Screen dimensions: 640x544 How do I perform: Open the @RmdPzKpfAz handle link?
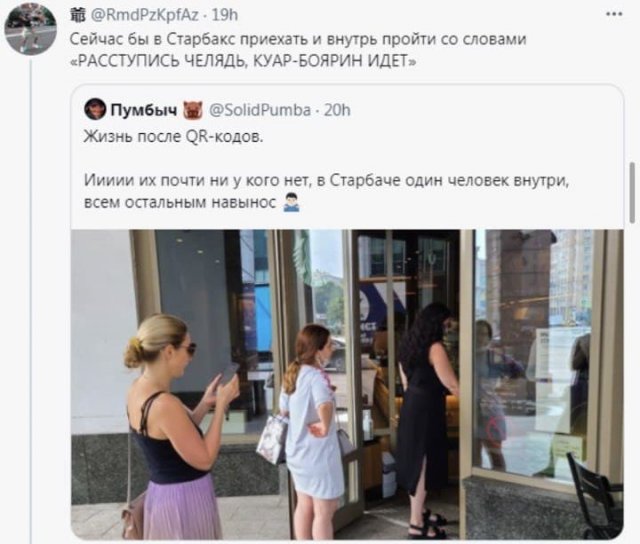click(144, 15)
